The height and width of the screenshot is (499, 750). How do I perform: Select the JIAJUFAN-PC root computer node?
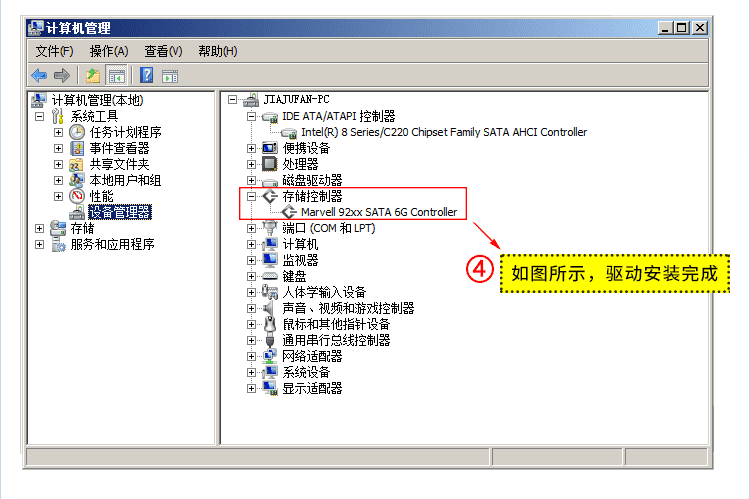click(297, 100)
